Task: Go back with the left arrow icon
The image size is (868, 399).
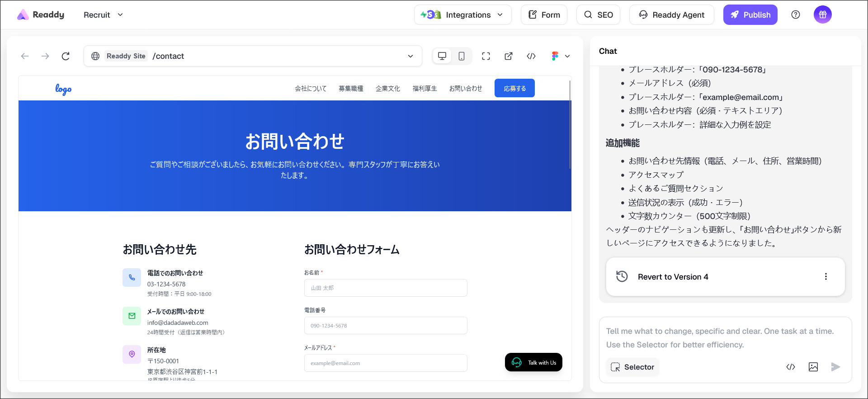Action: coord(25,56)
